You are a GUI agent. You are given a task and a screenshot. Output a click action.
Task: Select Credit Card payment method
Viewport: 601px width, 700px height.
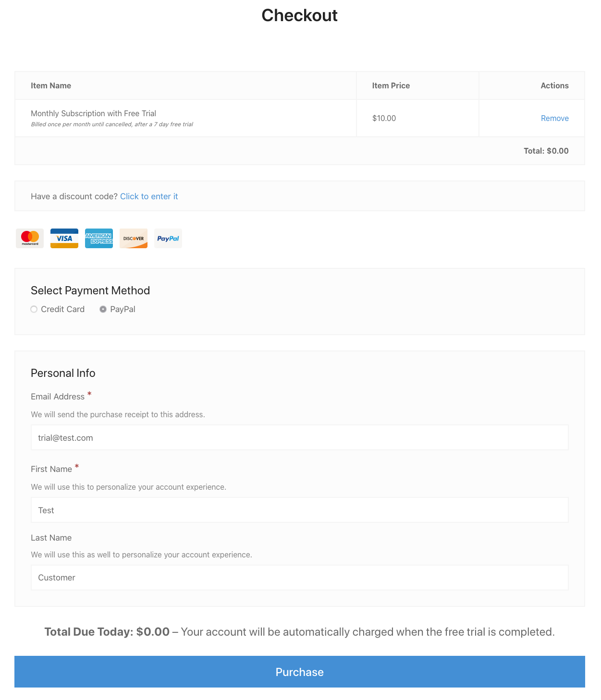click(34, 309)
